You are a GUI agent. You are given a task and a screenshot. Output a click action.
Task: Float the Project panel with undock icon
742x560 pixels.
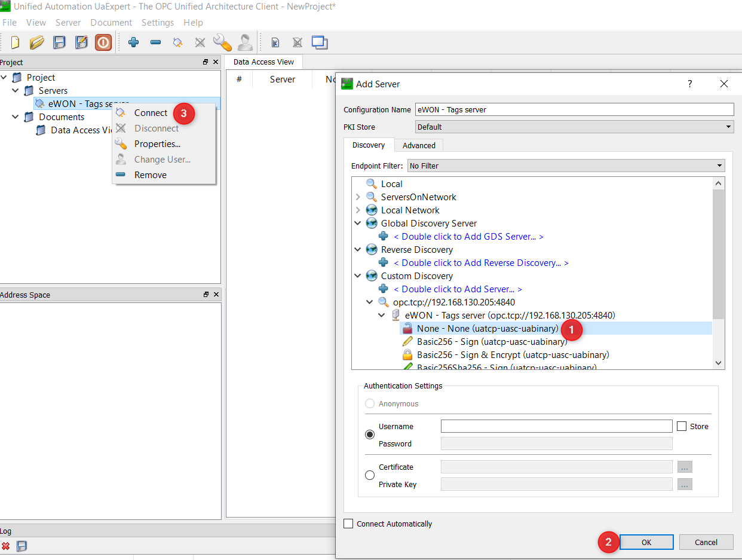pos(206,62)
